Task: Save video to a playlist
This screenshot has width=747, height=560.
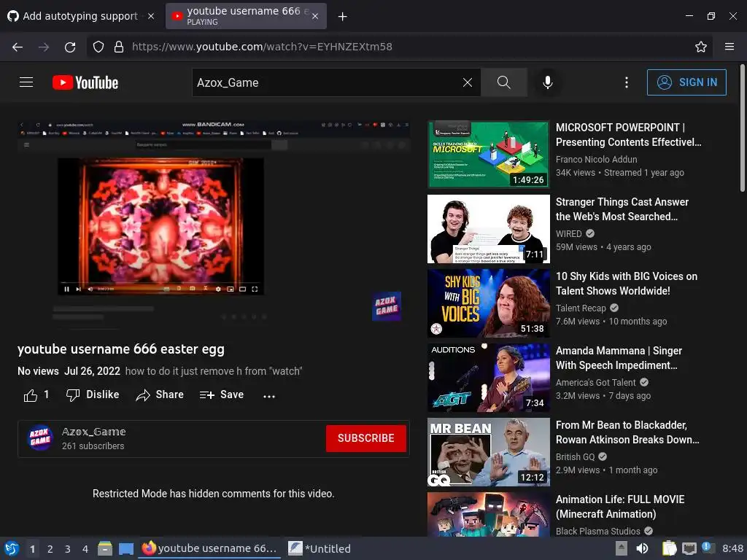Action: click(x=222, y=394)
